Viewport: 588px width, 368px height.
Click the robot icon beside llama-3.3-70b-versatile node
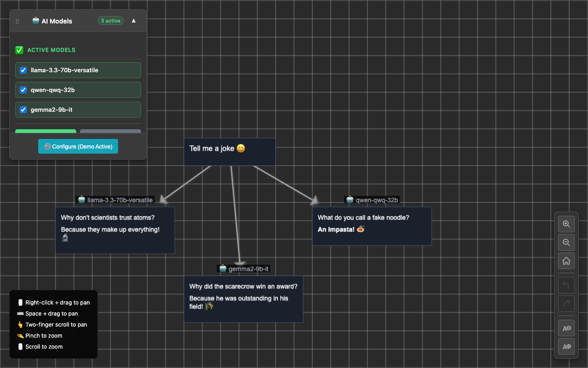click(x=81, y=200)
